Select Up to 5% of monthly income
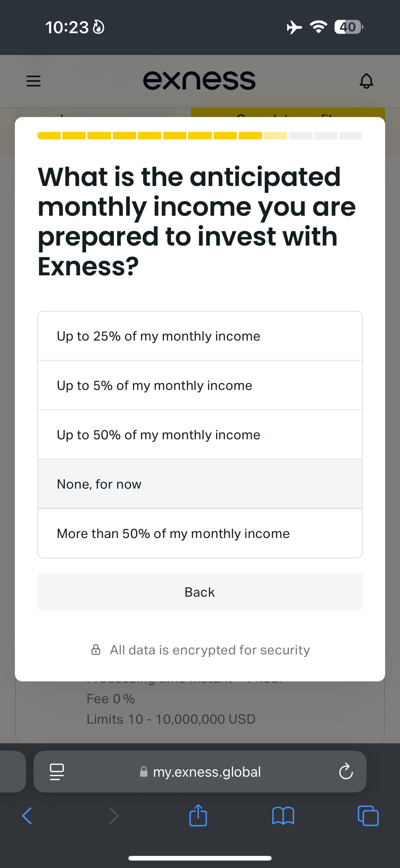 point(200,385)
